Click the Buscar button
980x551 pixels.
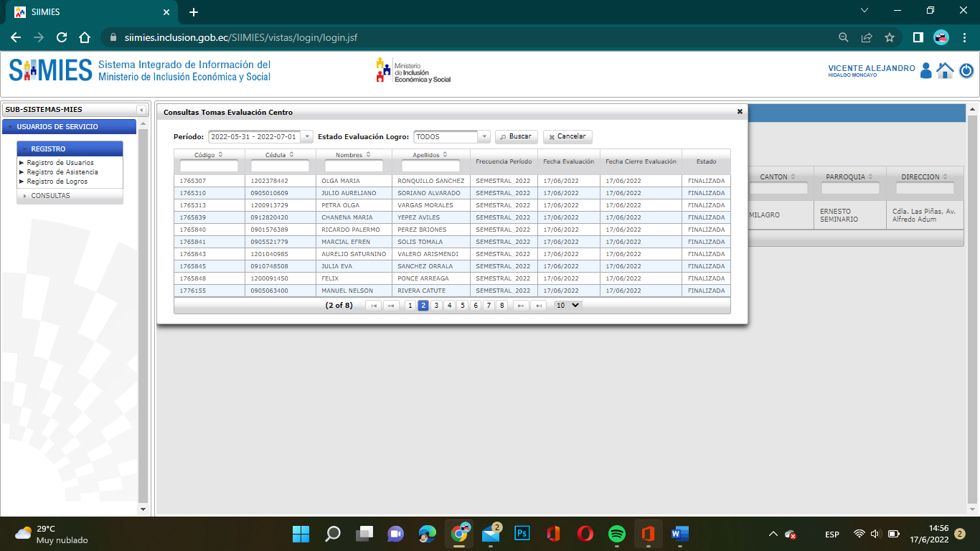point(516,137)
